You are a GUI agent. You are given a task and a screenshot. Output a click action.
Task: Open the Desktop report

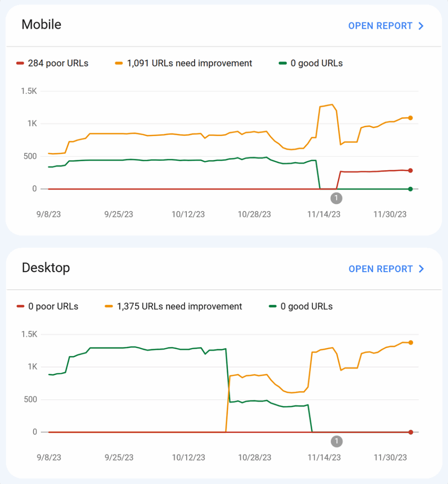(x=379, y=269)
